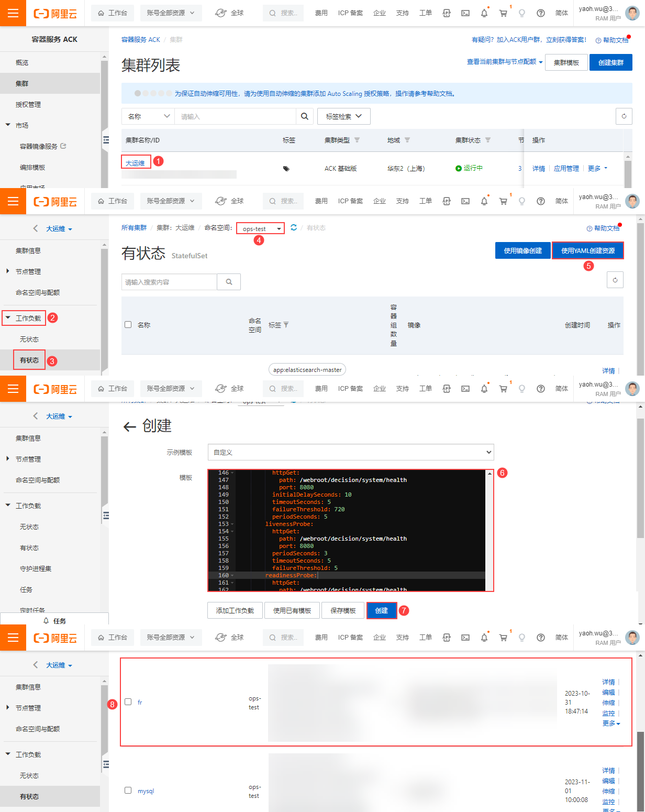Click 使用已有模板 button
The height and width of the screenshot is (812, 645).
292,610
